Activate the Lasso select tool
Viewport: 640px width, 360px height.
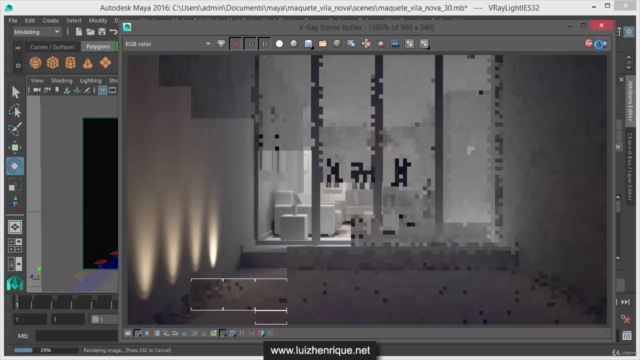[x=15, y=111]
